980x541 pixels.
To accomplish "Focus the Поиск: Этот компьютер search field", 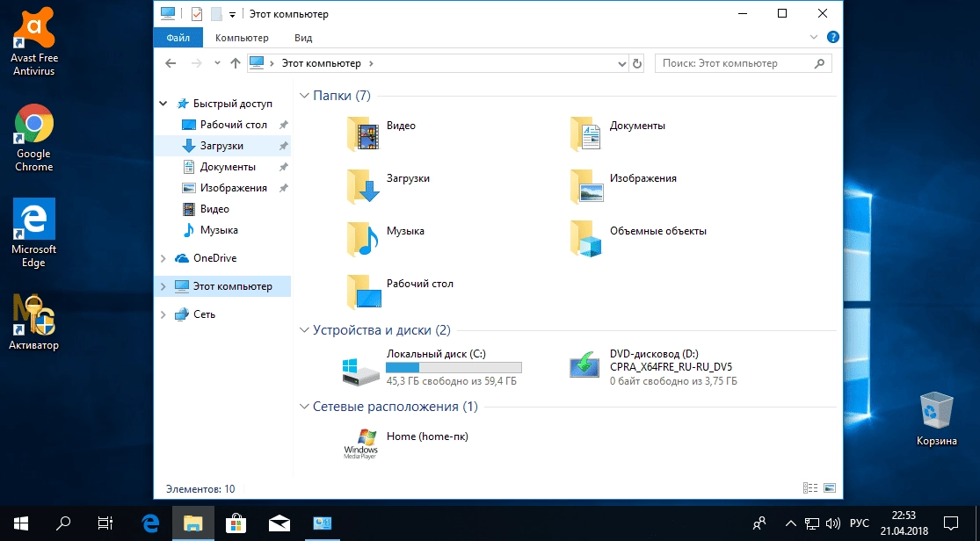I will (744, 63).
